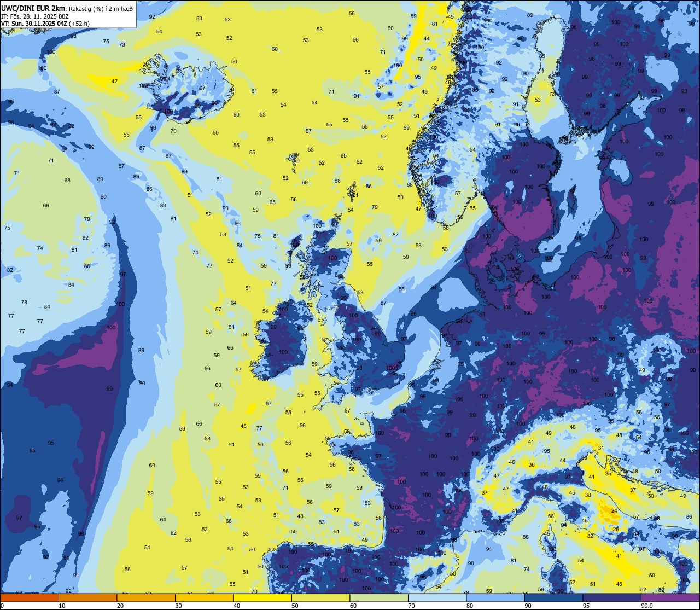Pick the pale green legend segment between 60 and 70
The image size is (700, 610).
point(379,598)
